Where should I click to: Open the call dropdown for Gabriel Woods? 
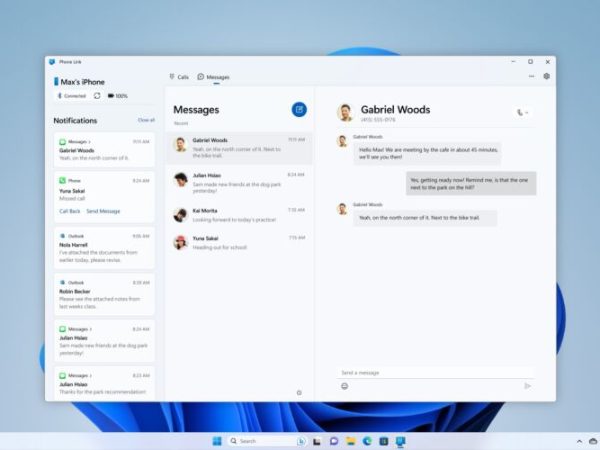pyautogui.click(x=523, y=113)
